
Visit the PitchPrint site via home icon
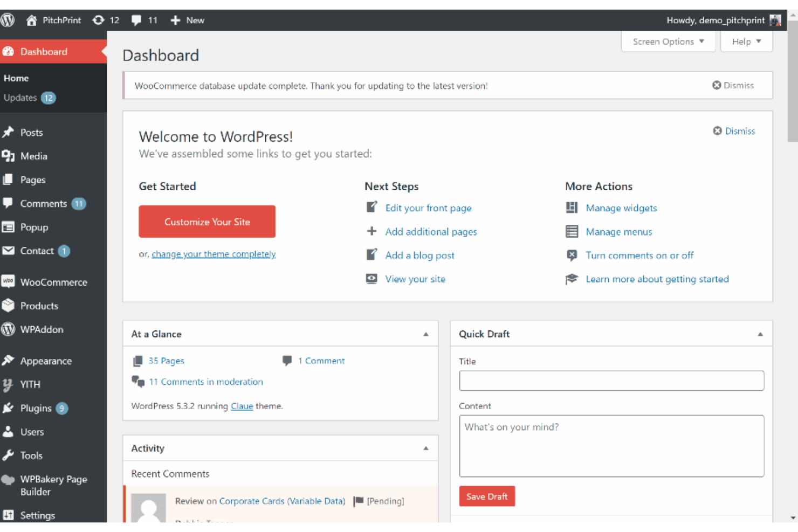[31, 20]
